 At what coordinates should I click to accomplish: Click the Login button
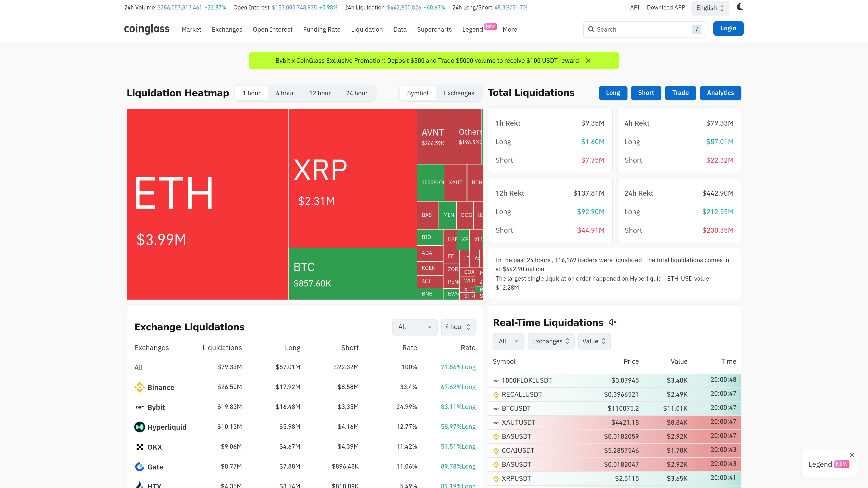[728, 28]
